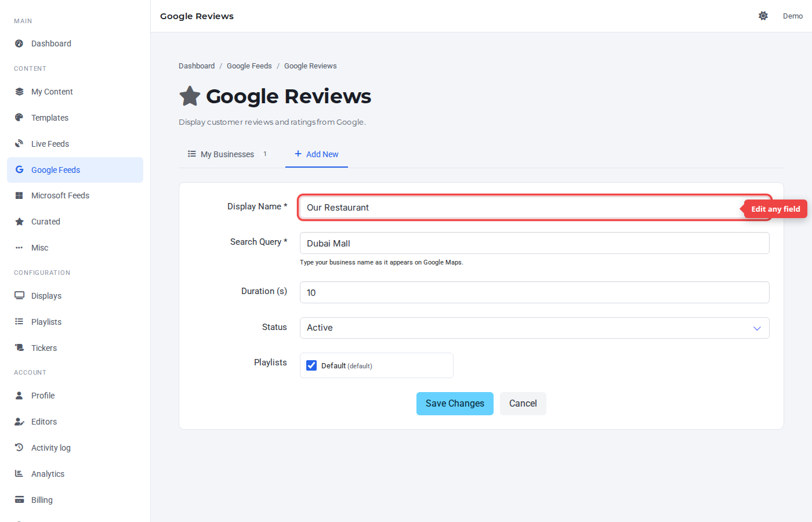The image size is (812, 522).
Task: Open Microsoft Feeds section
Action: [x=75, y=195]
